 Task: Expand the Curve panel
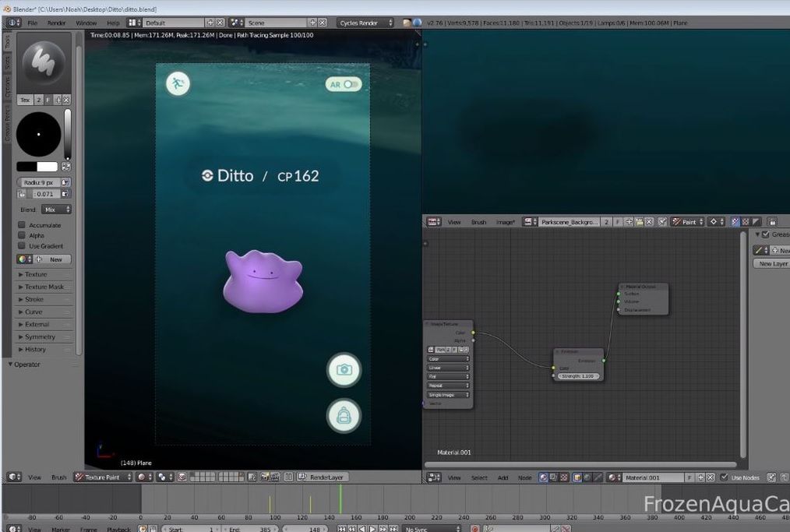44,312
